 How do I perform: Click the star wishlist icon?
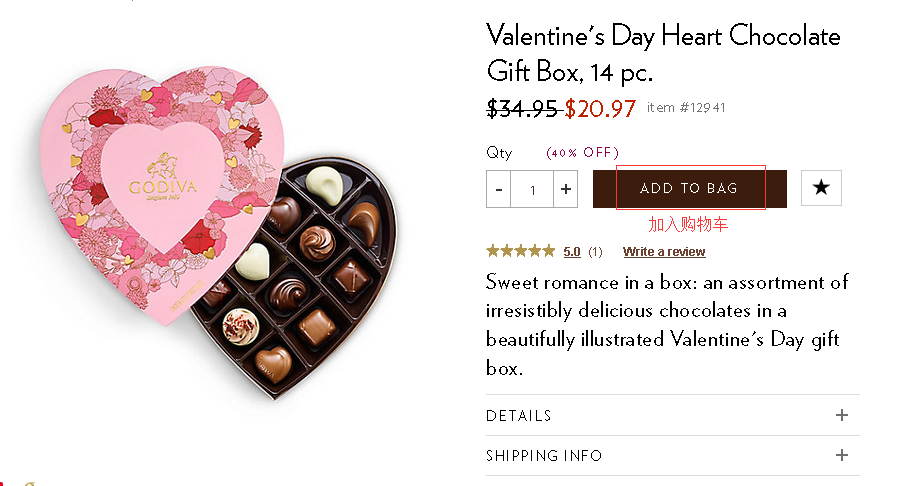coord(821,188)
